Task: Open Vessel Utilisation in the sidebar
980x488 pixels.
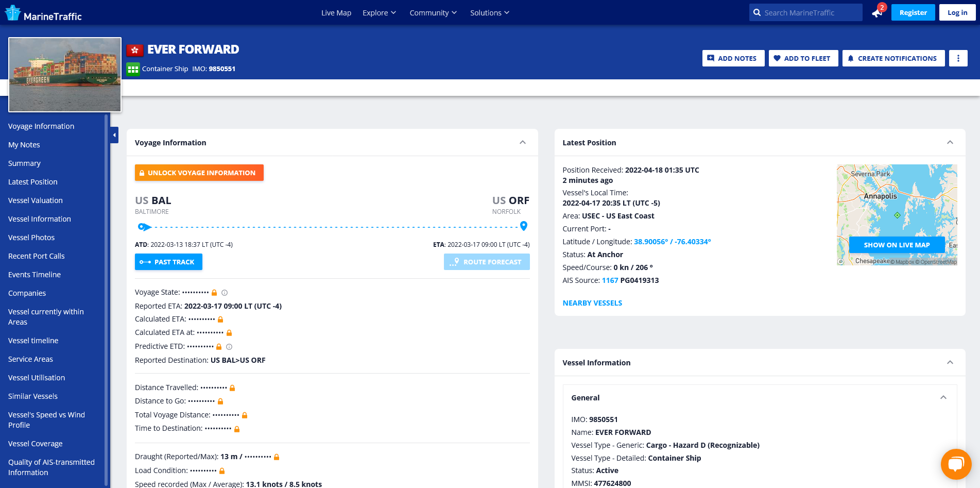Action: [x=37, y=378]
